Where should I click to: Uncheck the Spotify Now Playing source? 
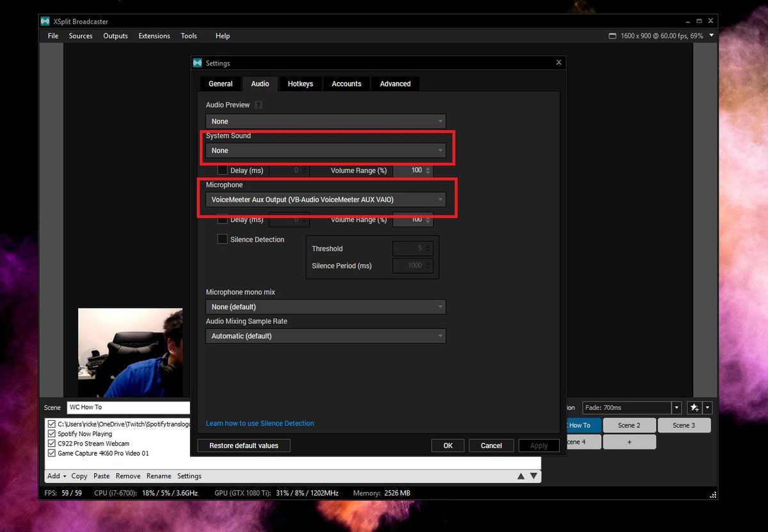pos(51,433)
